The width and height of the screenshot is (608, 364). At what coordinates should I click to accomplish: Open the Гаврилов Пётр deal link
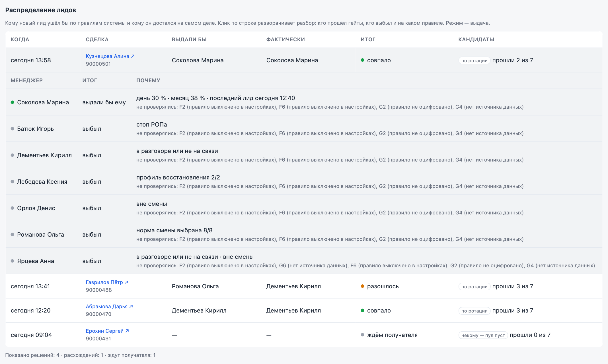107,282
